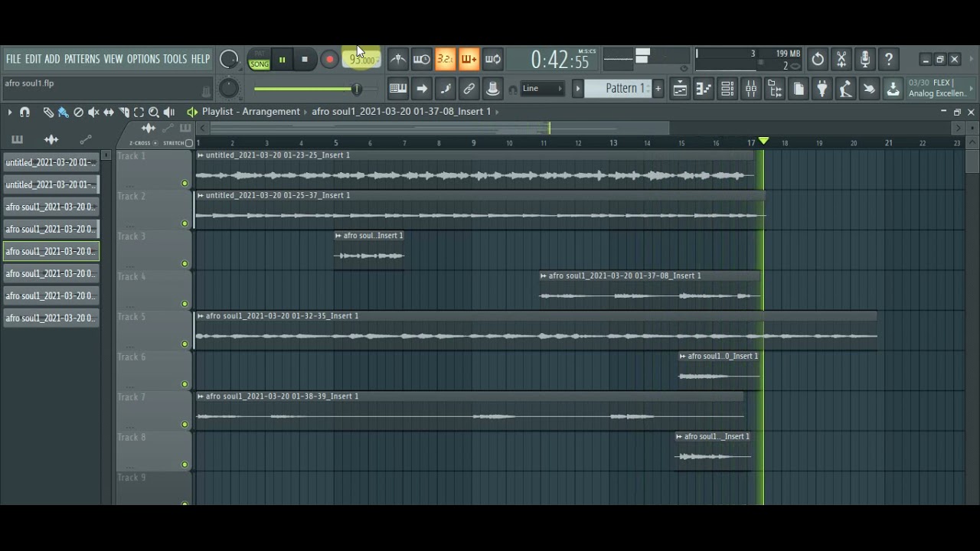Screen dimensions: 980x551
Task: Select the playlist Paint tool
Action: [63, 112]
